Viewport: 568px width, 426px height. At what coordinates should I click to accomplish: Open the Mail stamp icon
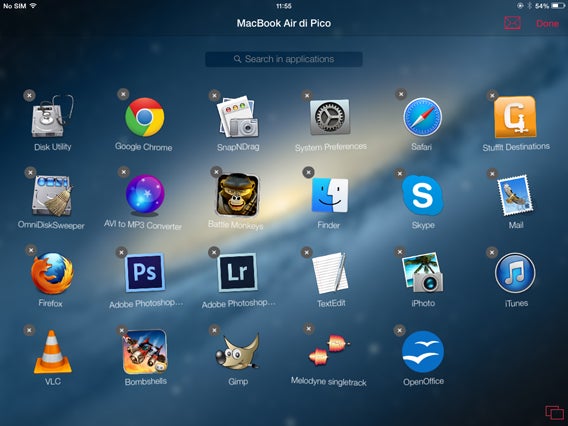[x=515, y=195]
